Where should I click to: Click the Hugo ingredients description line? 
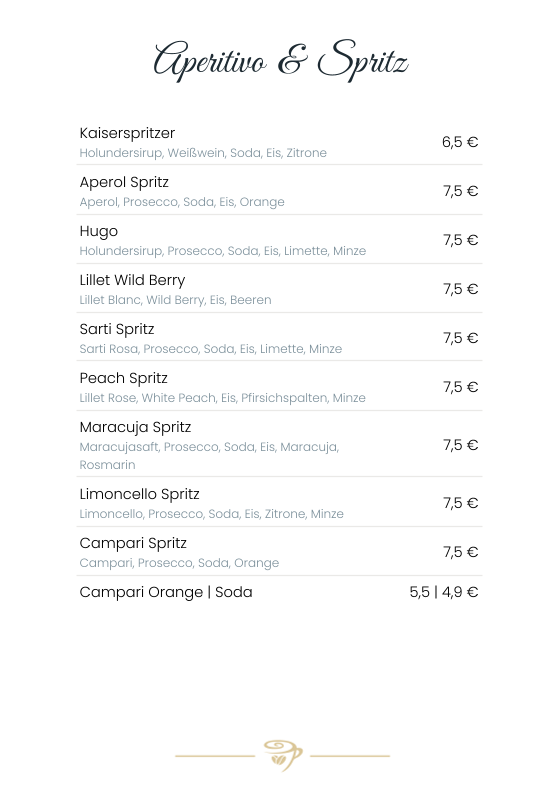[x=223, y=251]
